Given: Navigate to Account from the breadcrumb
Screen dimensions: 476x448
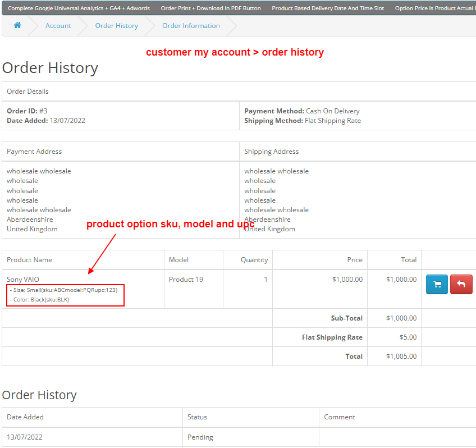Looking at the screenshot, I should coord(58,26).
